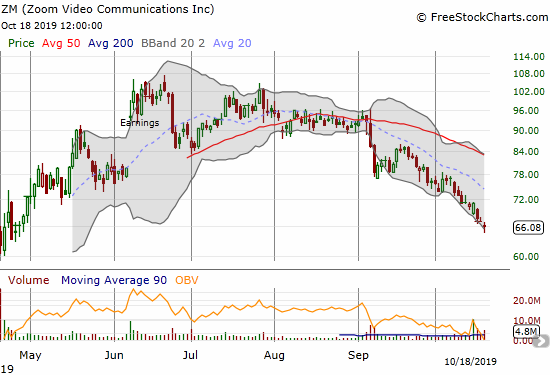
Task: Click the 66.08 current price box
Action: click(528, 228)
